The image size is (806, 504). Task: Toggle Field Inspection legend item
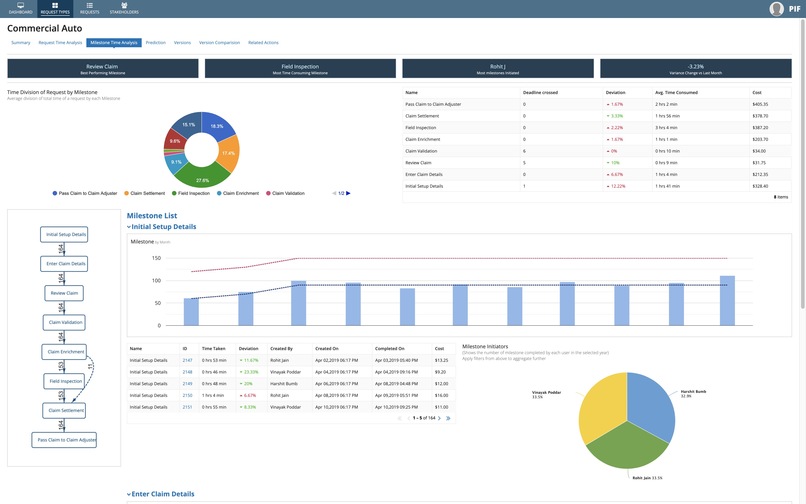tap(191, 193)
